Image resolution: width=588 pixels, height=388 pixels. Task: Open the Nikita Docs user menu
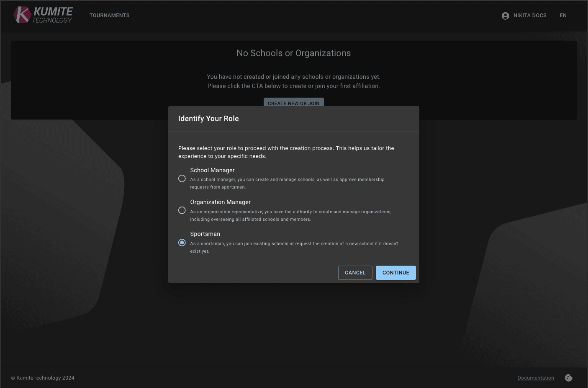(x=529, y=16)
